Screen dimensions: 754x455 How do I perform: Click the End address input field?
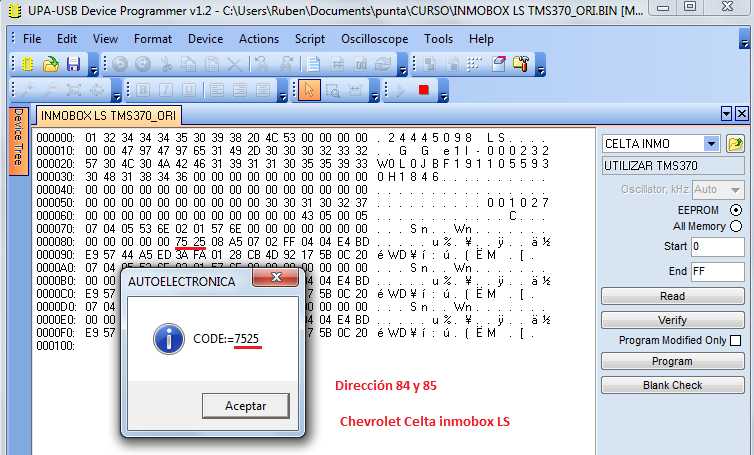click(x=716, y=271)
